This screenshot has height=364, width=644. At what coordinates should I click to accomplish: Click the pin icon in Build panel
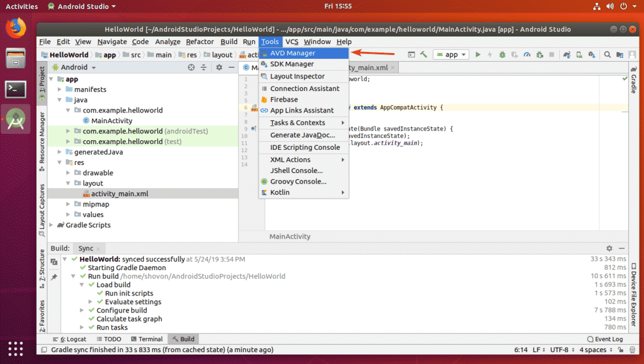click(x=54, y=277)
